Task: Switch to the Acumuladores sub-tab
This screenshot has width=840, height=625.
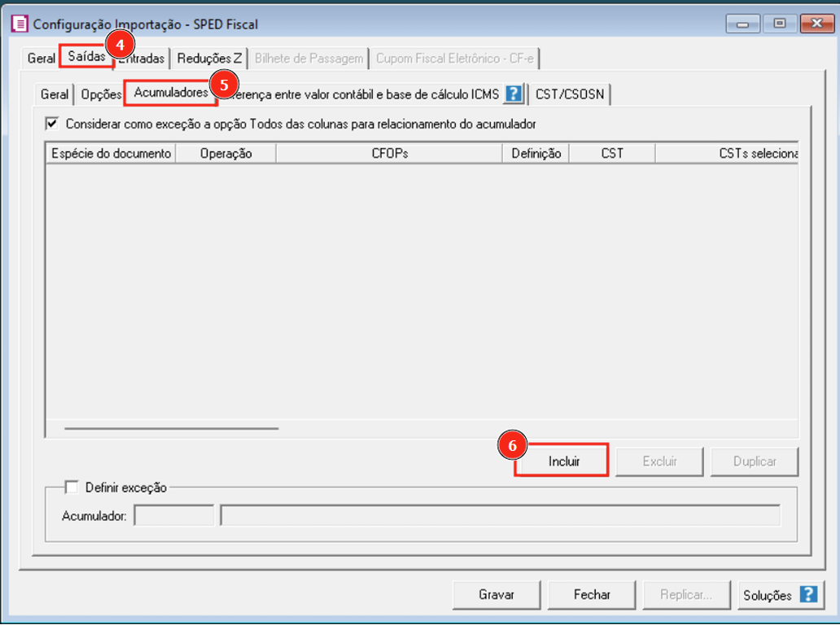Action: pyautogui.click(x=170, y=93)
